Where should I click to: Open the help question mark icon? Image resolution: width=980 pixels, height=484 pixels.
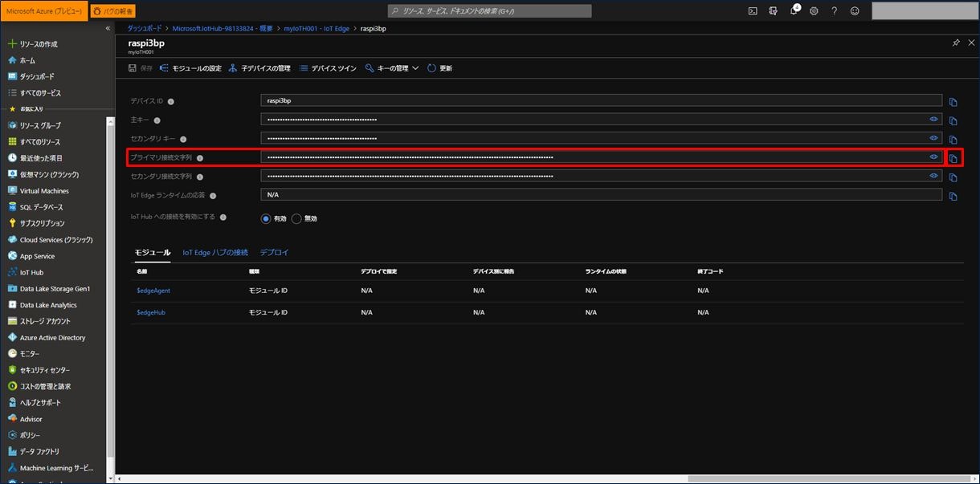834,11
